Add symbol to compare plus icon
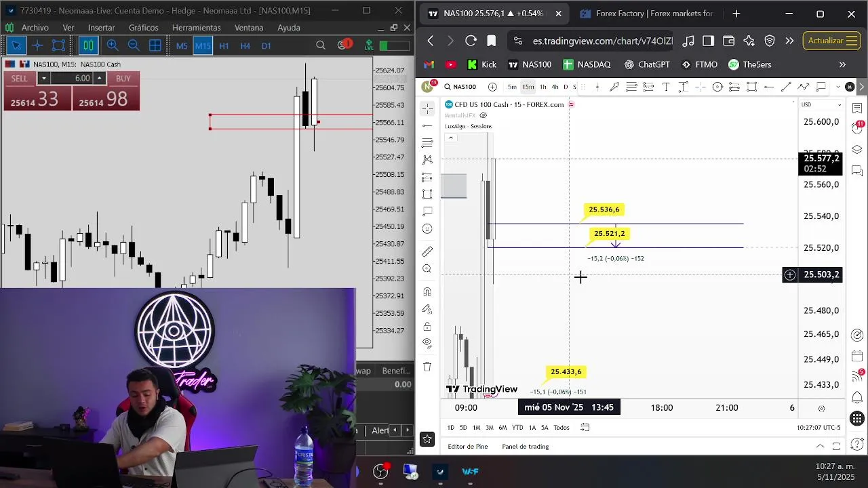The image size is (868, 488). click(x=492, y=87)
